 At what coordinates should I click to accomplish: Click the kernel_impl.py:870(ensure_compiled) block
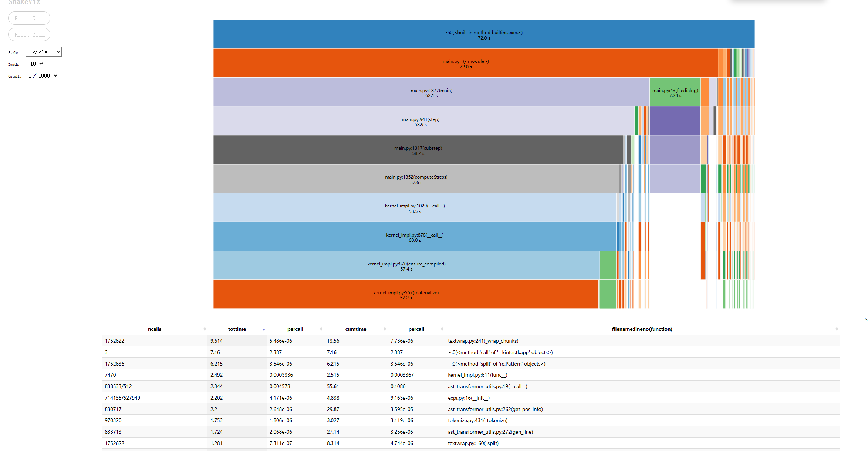coord(406,265)
